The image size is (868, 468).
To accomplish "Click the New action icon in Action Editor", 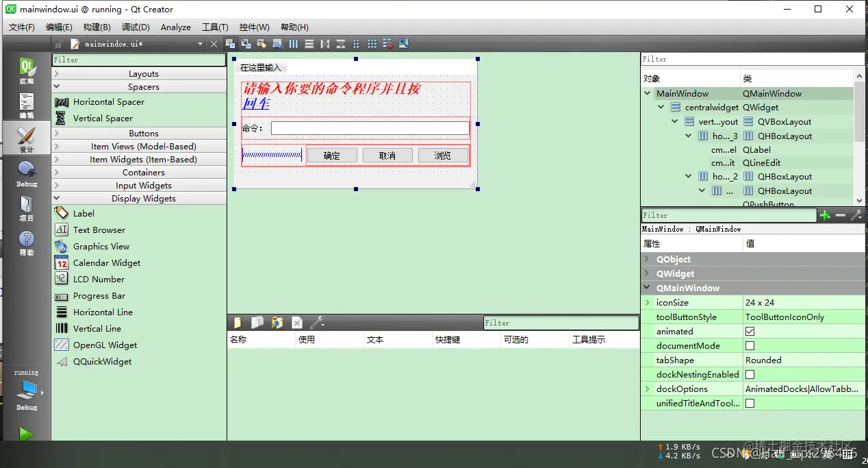I will point(238,323).
